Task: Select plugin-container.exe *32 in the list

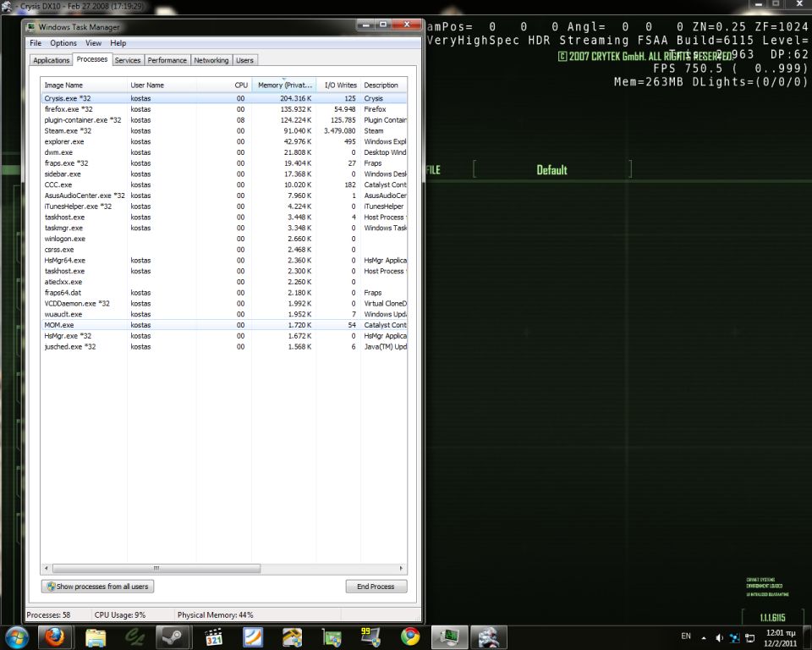Action: pyautogui.click(x=223, y=120)
